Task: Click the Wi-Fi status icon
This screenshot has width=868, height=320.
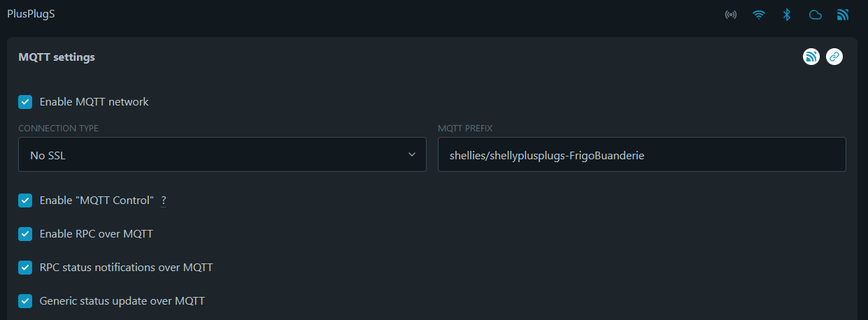Action: pos(759,15)
